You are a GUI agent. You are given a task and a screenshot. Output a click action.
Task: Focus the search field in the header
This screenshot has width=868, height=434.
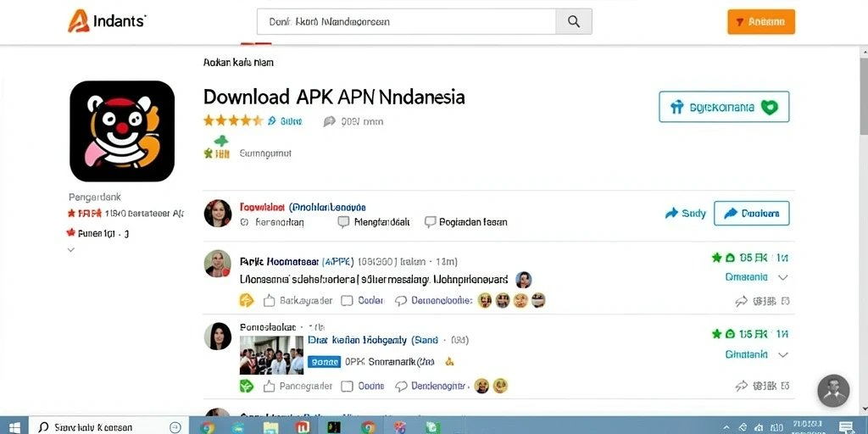(406, 21)
